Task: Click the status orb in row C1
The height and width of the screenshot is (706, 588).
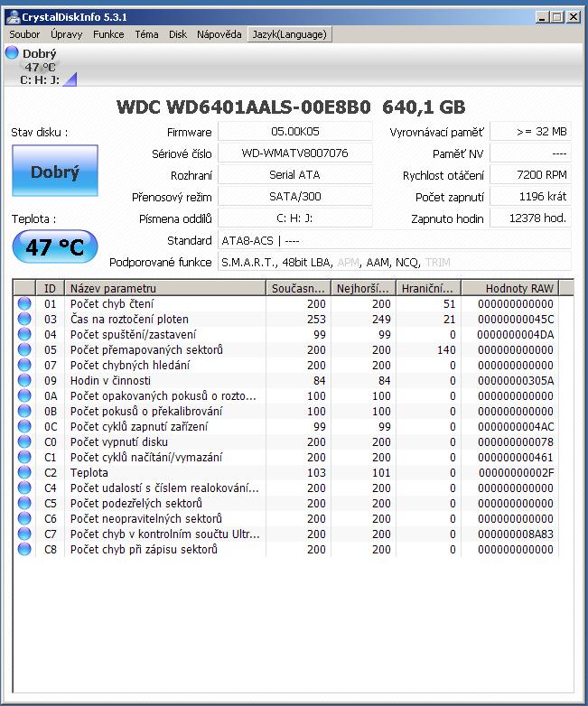Action: click(24, 457)
